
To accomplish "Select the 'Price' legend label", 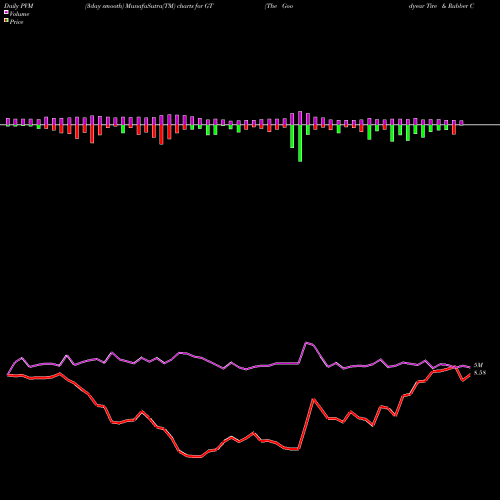I will pyautogui.click(x=16, y=22).
